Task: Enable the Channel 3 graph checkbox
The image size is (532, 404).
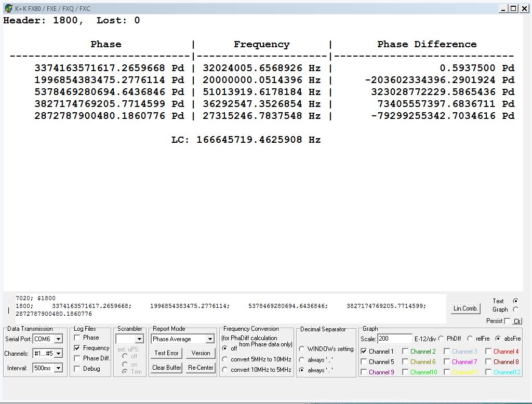Action: (x=447, y=352)
